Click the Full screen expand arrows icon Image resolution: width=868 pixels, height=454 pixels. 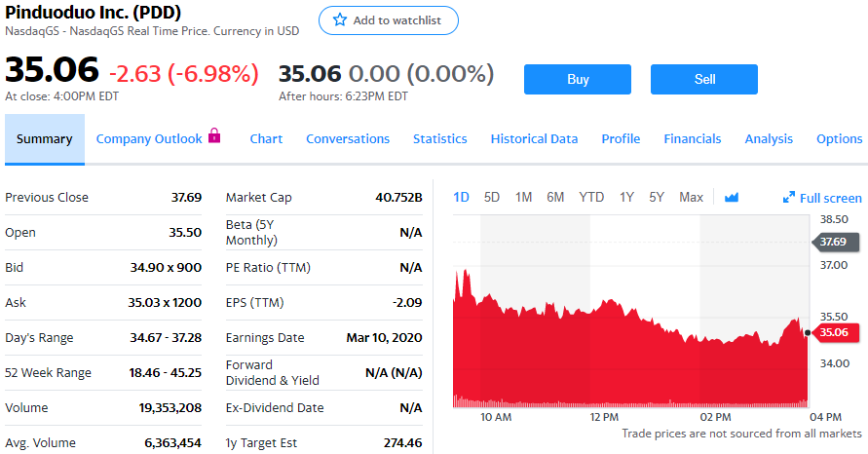789,198
